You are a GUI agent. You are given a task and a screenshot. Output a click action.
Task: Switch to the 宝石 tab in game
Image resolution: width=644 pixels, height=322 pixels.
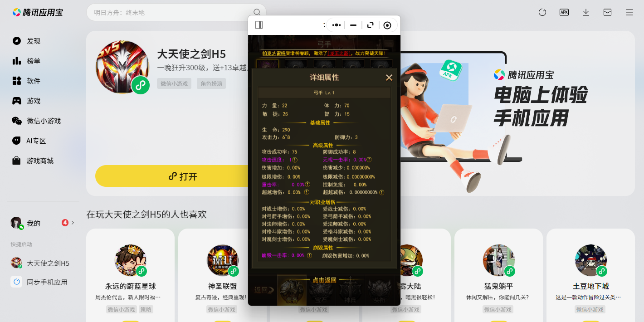[321, 289]
